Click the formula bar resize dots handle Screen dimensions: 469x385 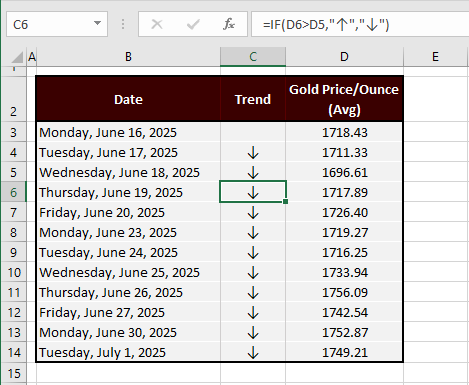[x=123, y=24]
